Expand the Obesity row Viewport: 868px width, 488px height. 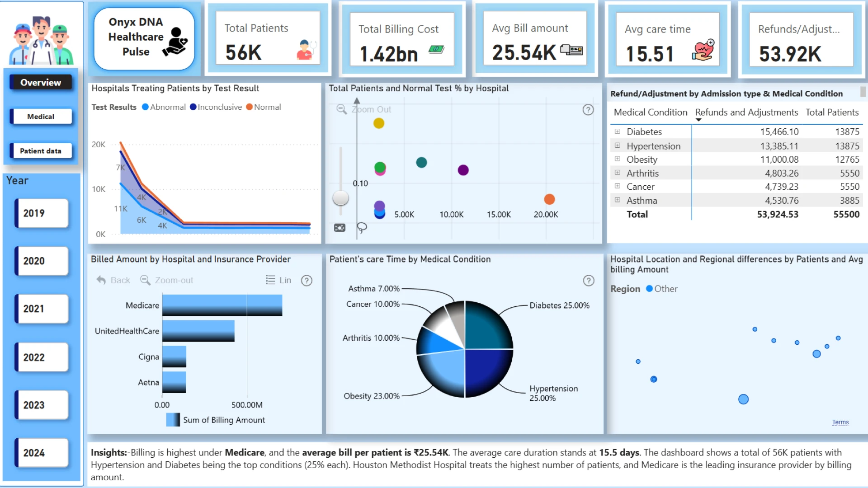point(617,159)
